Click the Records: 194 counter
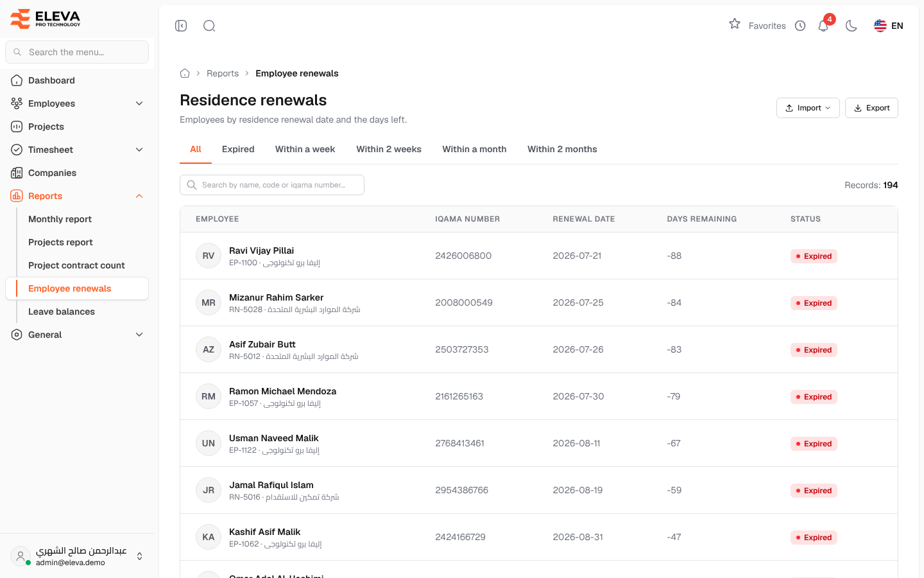The height and width of the screenshot is (578, 924). 871,185
